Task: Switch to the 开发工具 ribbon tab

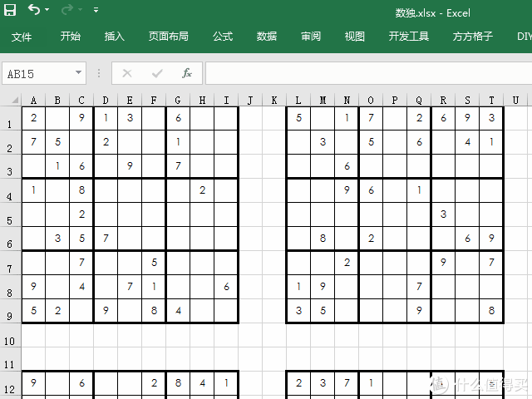Action: 409,36
